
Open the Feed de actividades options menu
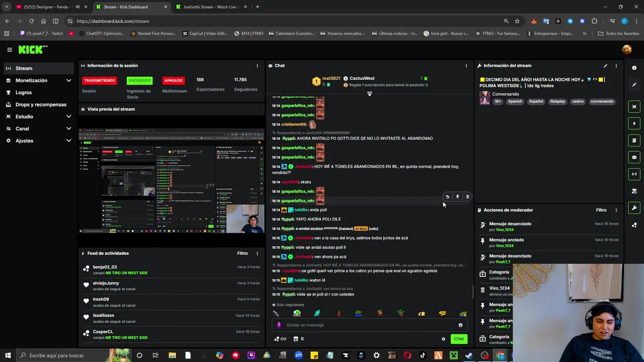tap(257, 253)
